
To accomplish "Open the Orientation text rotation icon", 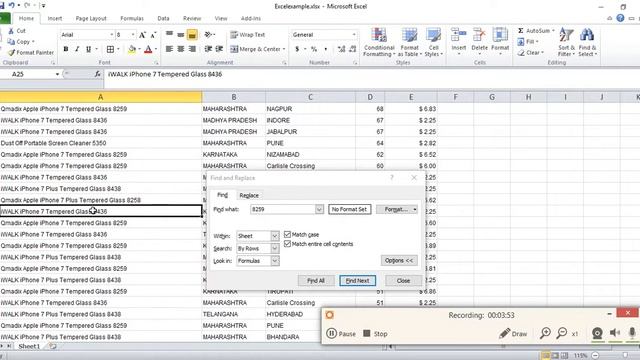I will [208, 35].
